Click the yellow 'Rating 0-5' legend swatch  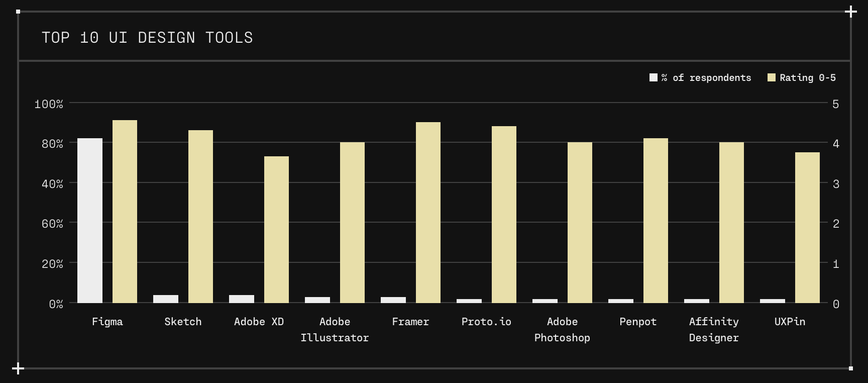[772, 77]
